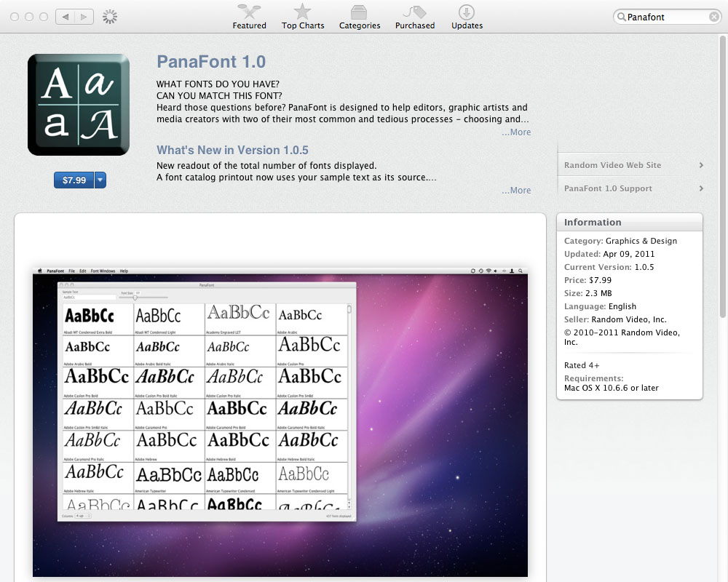Viewport: 728px width, 582px height.
Task: Click chevron next to Random Video Web Site
Action: (x=701, y=165)
